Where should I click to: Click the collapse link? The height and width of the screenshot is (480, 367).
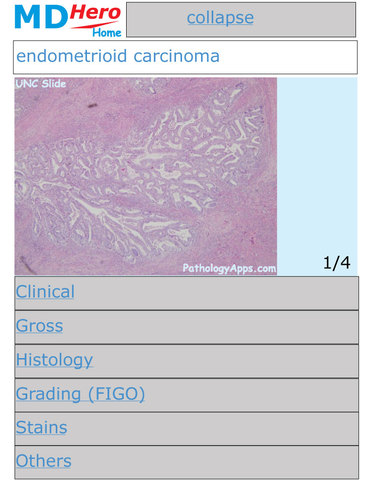(x=220, y=18)
